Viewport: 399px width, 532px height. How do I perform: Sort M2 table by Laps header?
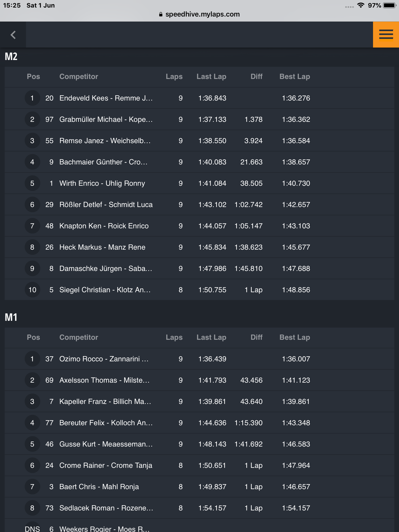pos(174,76)
